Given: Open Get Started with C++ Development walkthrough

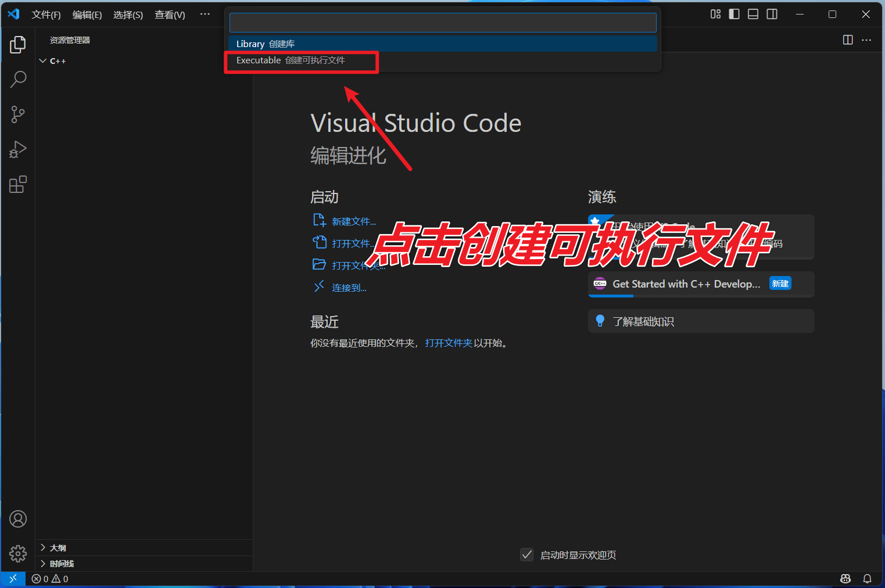Looking at the screenshot, I should 686,284.
